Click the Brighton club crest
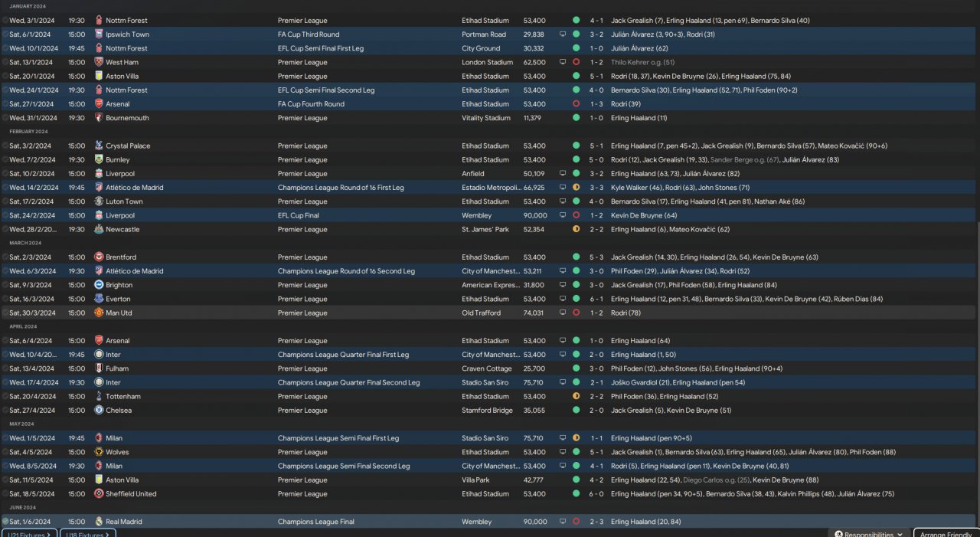Image resolution: width=980 pixels, height=537 pixels. (x=99, y=285)
